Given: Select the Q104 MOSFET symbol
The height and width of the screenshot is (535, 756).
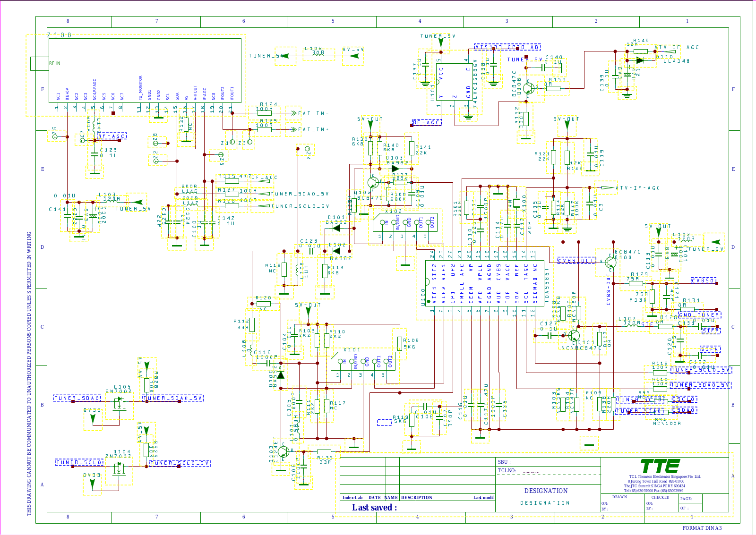Looking at the screenshot, I should pos(119,468).
